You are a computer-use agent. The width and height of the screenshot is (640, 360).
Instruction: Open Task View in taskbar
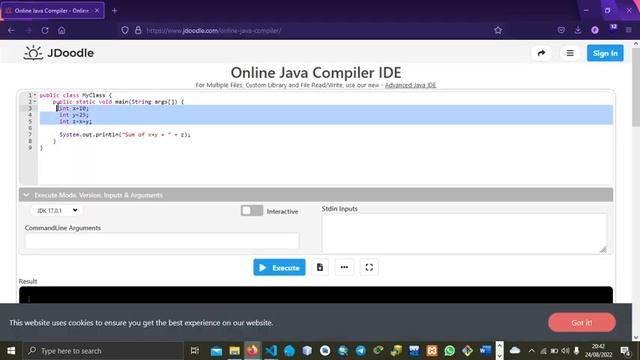(x=195, y=351)
